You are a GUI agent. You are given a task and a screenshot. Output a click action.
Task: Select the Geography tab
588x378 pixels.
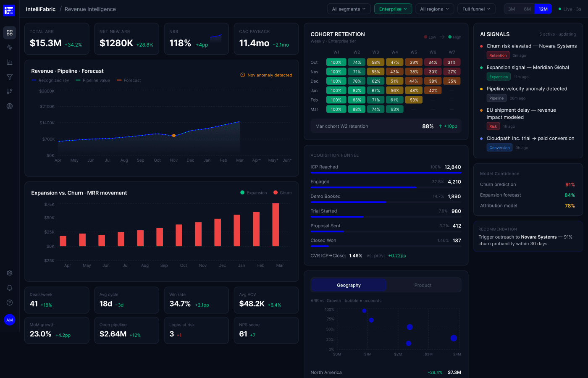349,285
